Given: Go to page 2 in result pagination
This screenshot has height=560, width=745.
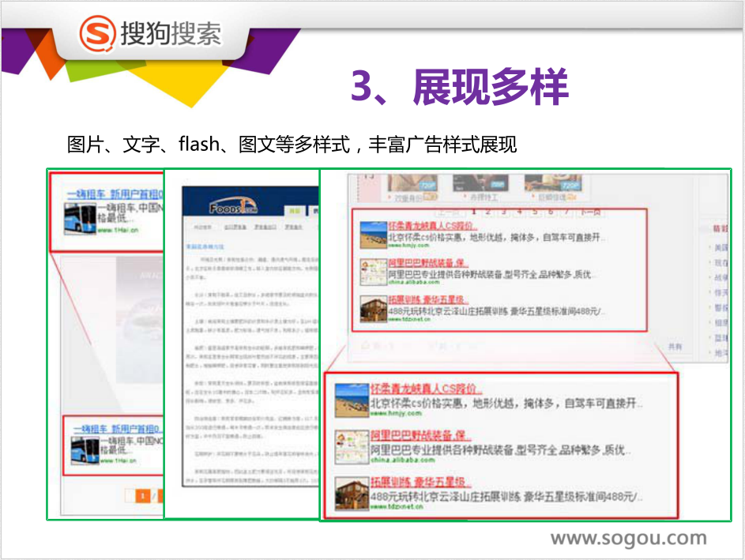Looking at the screenshot, I should pyautogui.click(x=489, y=212).
